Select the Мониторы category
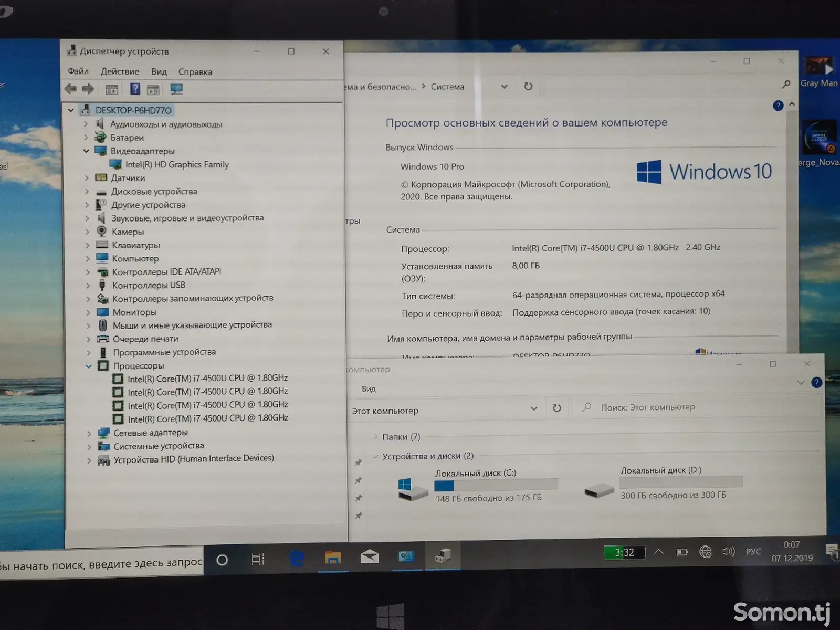Image resolution: width=840 pixels, height=630 pixels. click(x=134, y=312)
